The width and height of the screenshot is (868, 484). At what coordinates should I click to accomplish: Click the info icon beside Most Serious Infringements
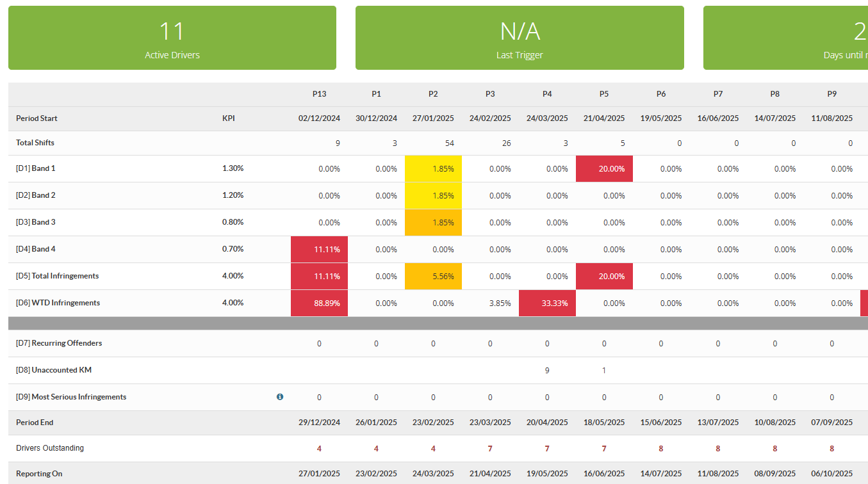280,397
